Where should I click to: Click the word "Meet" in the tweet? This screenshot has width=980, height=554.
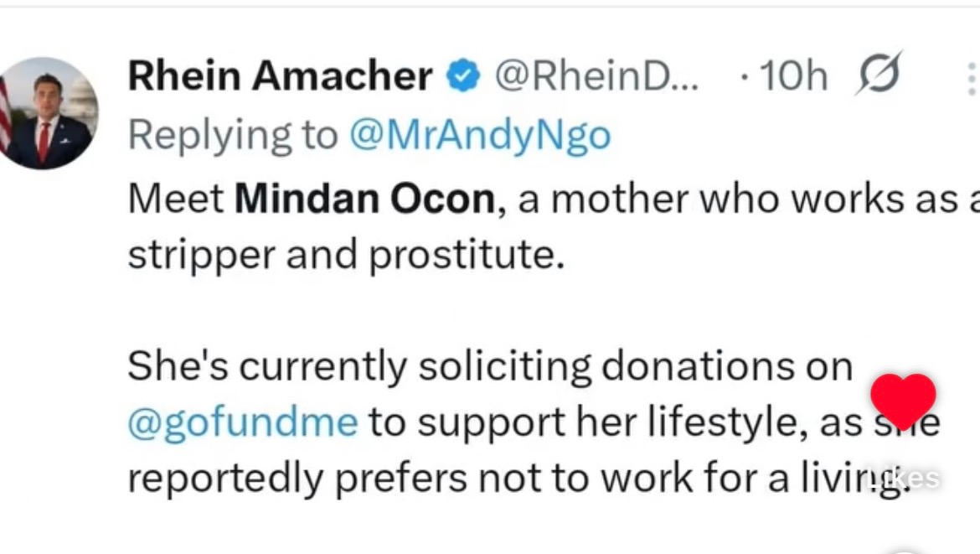click(176, 198)
